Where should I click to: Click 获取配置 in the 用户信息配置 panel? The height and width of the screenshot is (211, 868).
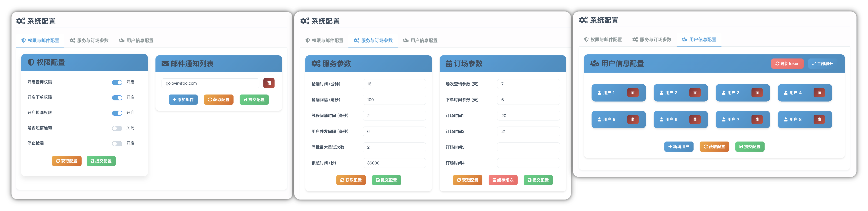point(714,147)
